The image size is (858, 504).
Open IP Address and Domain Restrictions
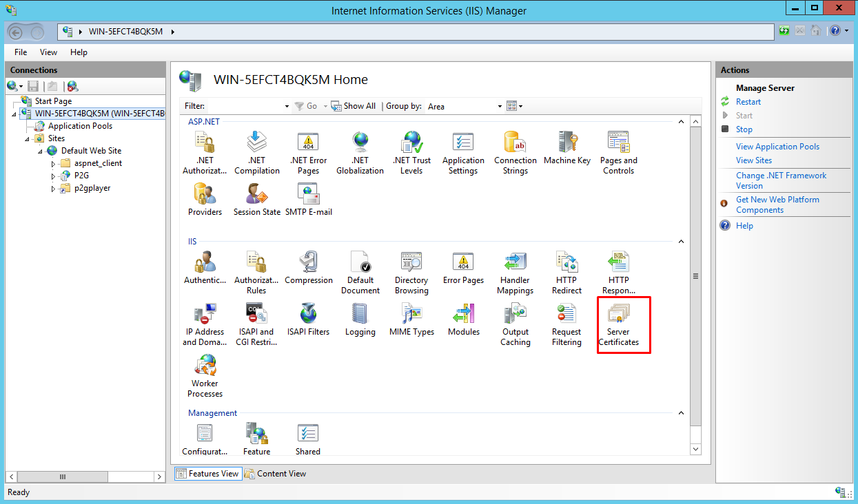pyautogui.click(x=205, y=324)
